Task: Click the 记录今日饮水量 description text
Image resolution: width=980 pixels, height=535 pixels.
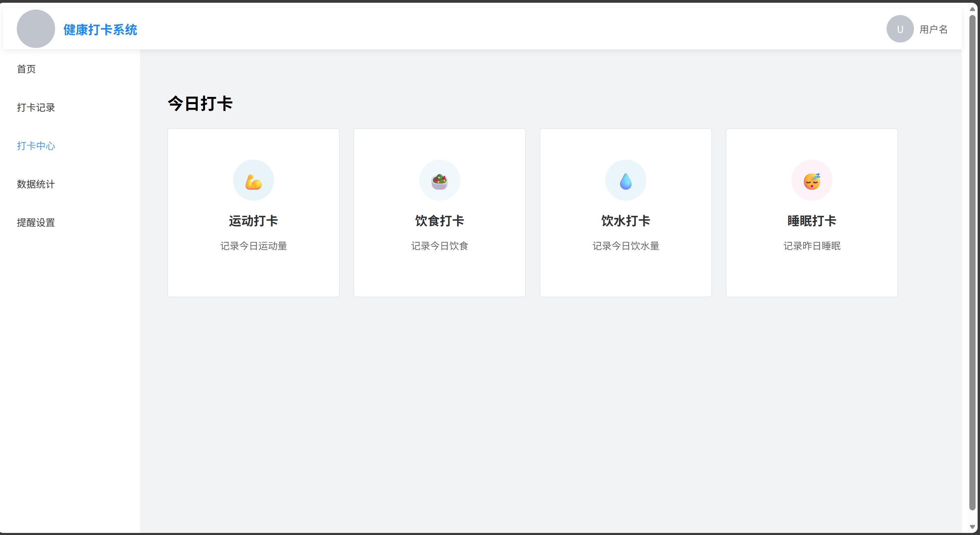Action: tap(626, 246)
